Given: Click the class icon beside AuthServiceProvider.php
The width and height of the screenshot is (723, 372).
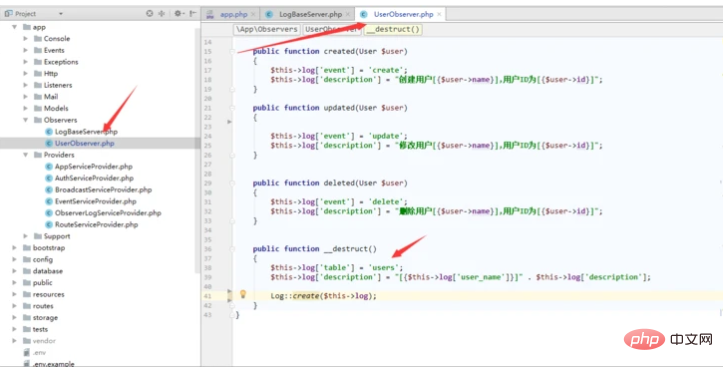Looking at the screenshot, I should (49, 178).
